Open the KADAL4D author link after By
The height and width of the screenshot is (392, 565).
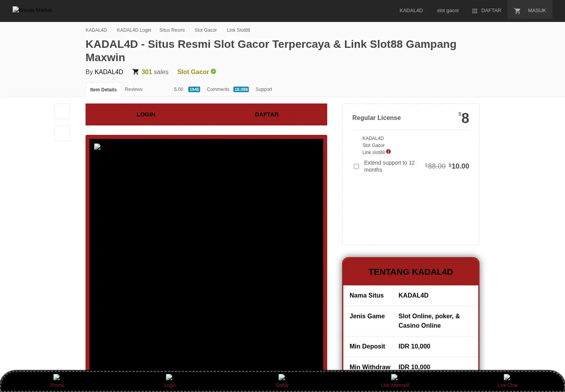click(x=109, y=72)
